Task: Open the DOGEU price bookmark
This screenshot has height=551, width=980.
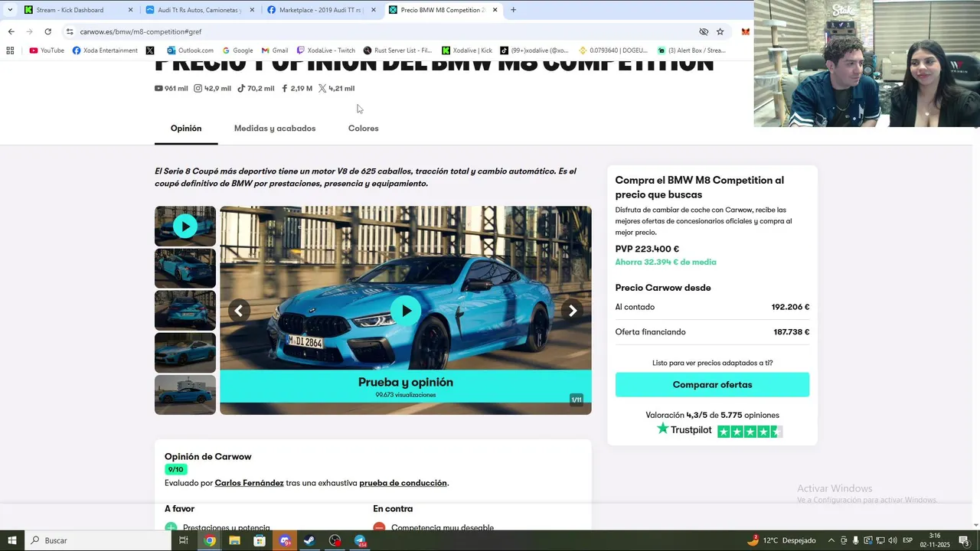Action: point(613,51)
